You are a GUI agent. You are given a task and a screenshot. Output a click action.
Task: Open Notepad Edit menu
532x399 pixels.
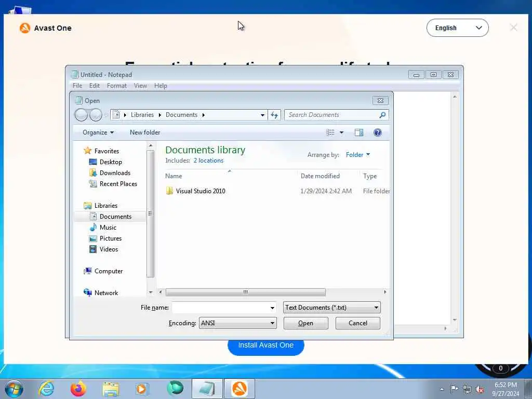point(95,86)
